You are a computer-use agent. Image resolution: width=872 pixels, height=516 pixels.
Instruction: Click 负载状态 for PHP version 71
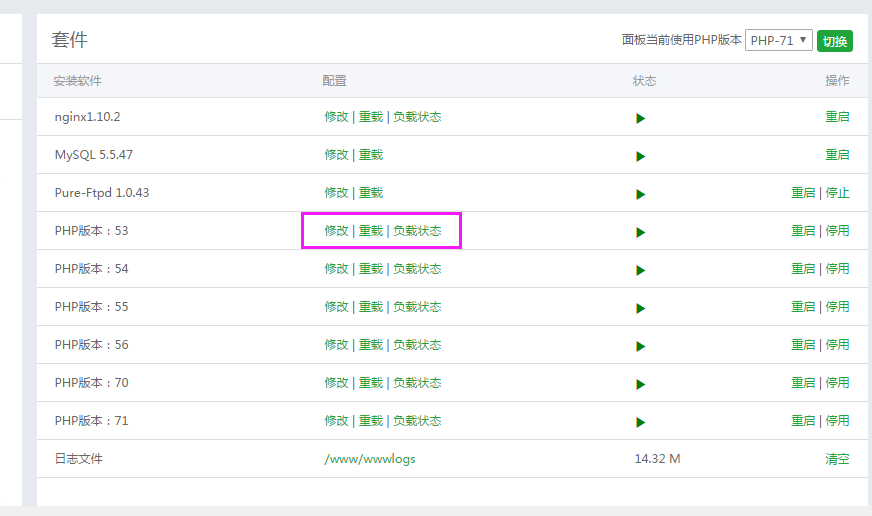[x=417, y=421]
